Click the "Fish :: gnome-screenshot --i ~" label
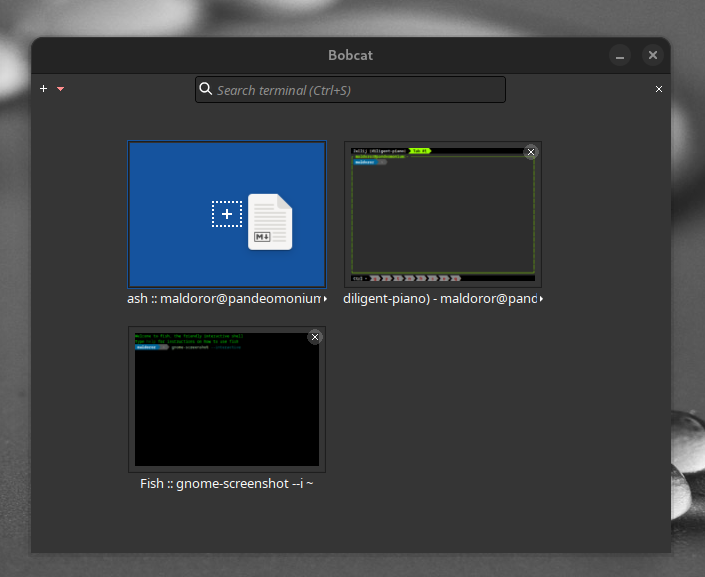705x577 pixels. (x=227, y=483)
